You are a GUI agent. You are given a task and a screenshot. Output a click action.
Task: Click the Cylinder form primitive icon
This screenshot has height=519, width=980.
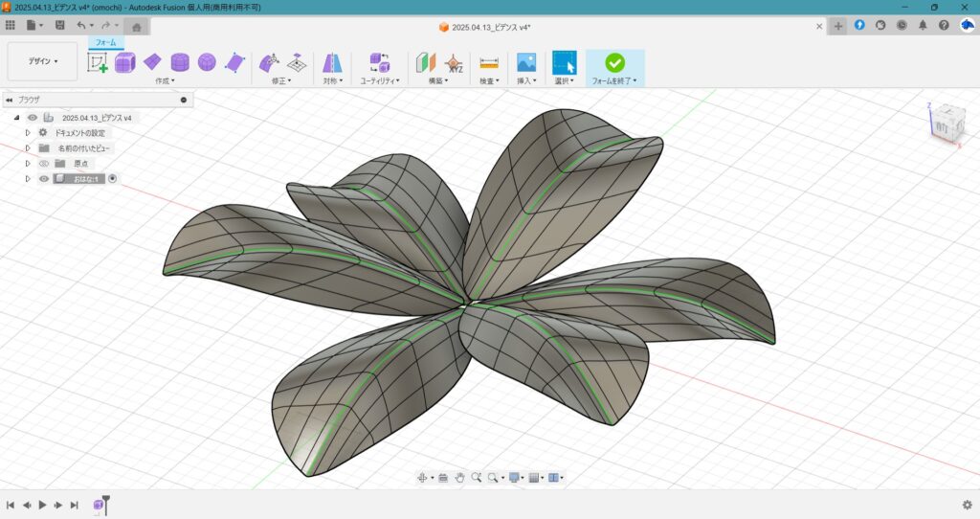click(x=180, y=63)
